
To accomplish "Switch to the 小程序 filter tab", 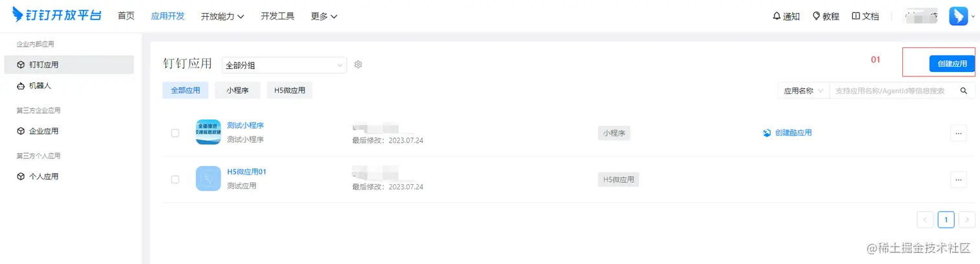I will click(x=237, y=91).
